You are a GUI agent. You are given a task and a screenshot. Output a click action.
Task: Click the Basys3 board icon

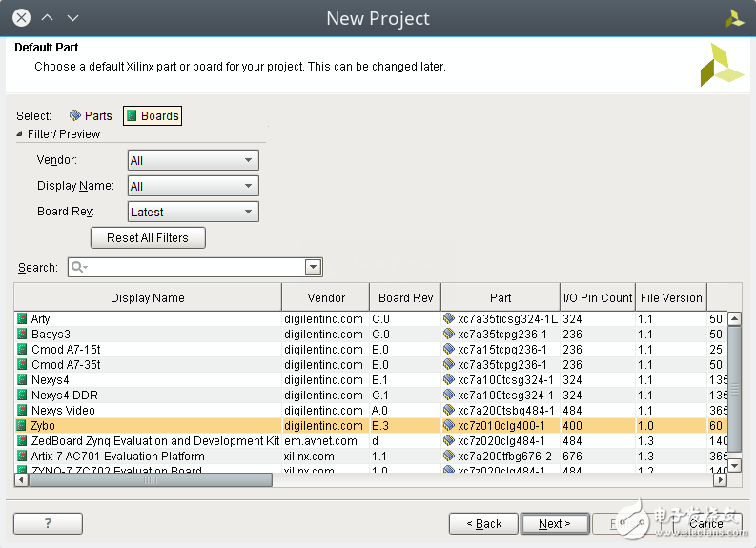click(22, 335)
